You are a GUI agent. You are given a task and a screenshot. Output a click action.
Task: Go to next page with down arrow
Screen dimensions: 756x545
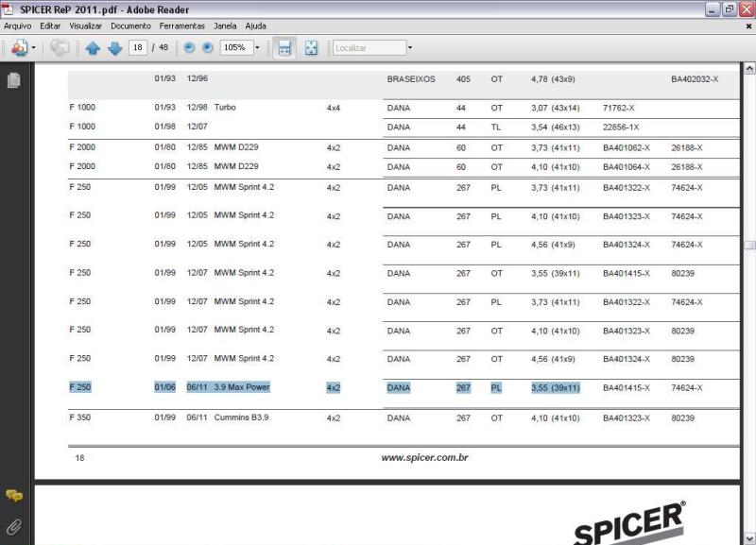click(x=114, y=48)
